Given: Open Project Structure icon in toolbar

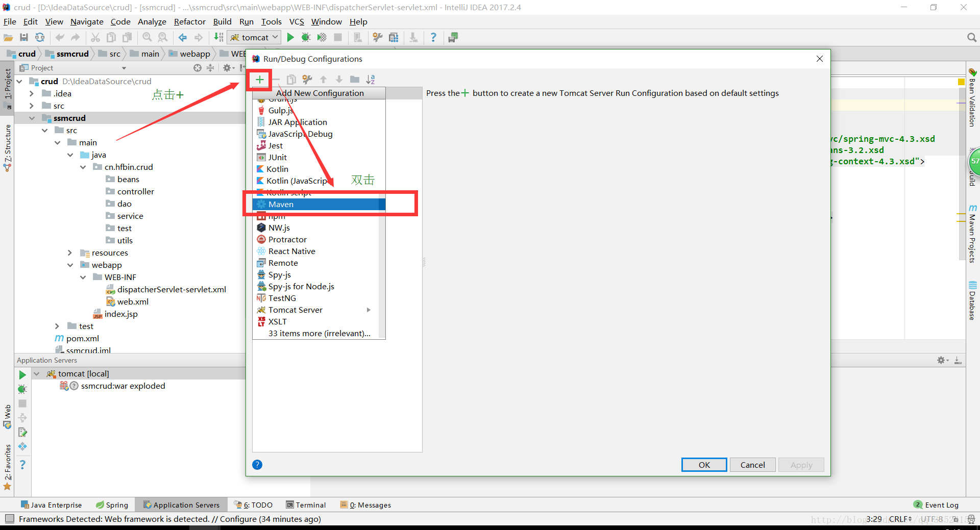Looking at the screenshot, I should coord(394,37).
